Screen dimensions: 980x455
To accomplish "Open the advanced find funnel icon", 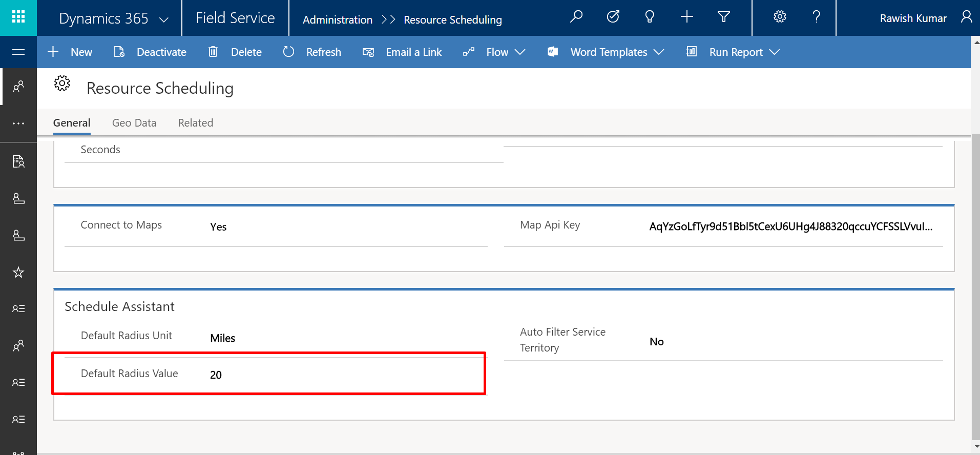I will pos(723,17).
